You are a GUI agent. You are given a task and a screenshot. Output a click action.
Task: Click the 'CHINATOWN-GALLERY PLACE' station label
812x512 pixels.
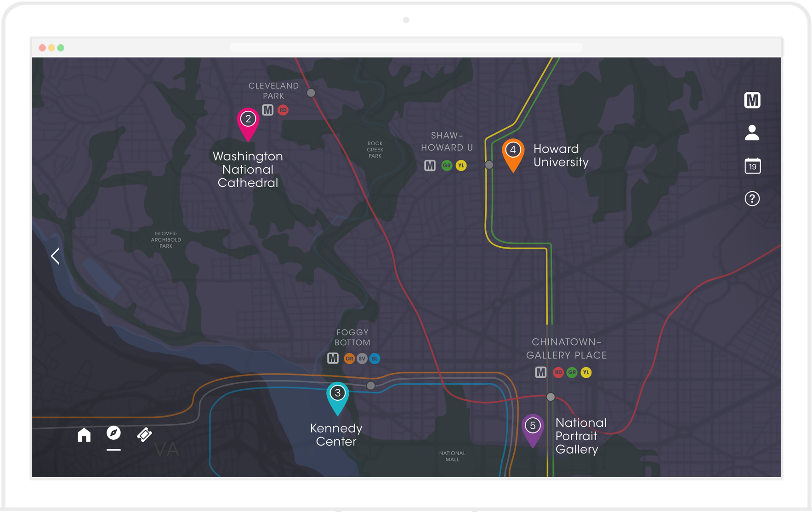(x=567, y=348)
